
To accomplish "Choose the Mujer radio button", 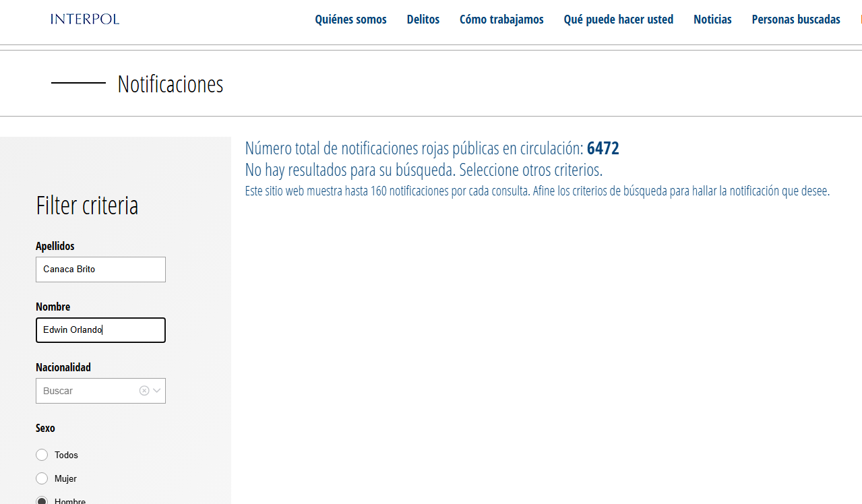I will coord(42,478).
